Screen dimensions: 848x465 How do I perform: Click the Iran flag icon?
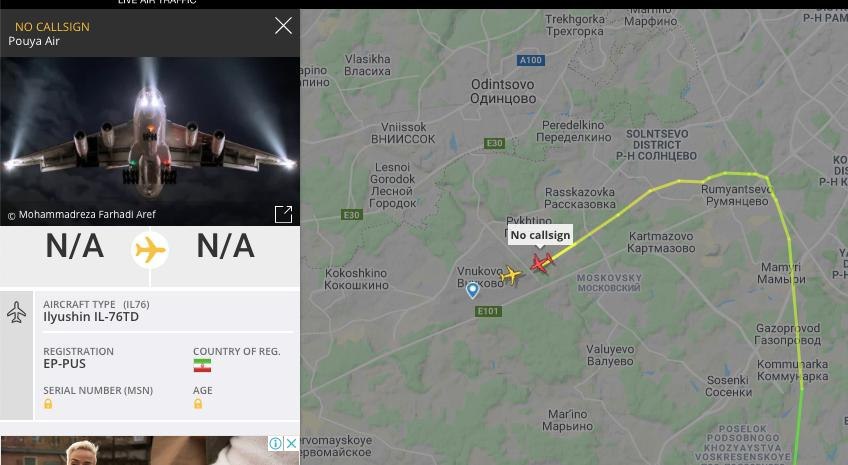point(202,365)
